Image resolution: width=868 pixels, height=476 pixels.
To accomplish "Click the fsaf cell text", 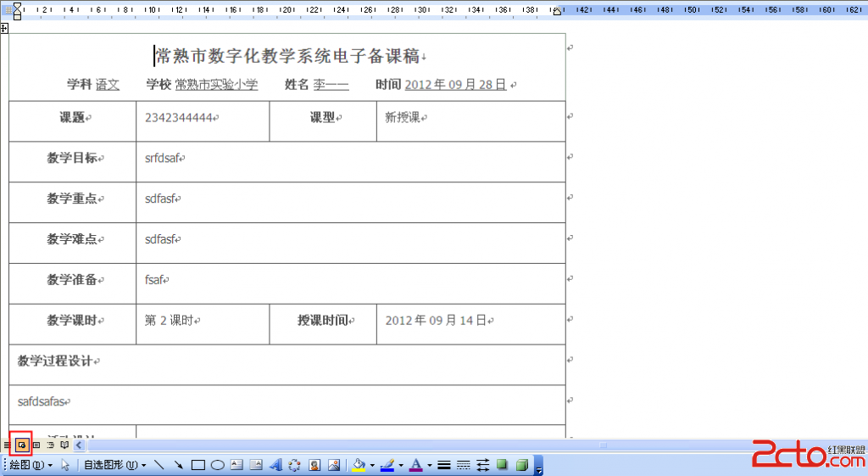I will [x=154, y=280].
